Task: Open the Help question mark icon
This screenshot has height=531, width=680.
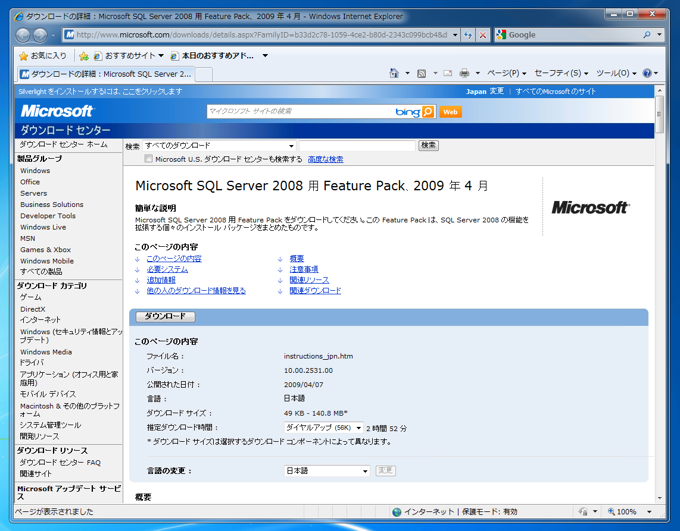Action: [x=647, y=73]
